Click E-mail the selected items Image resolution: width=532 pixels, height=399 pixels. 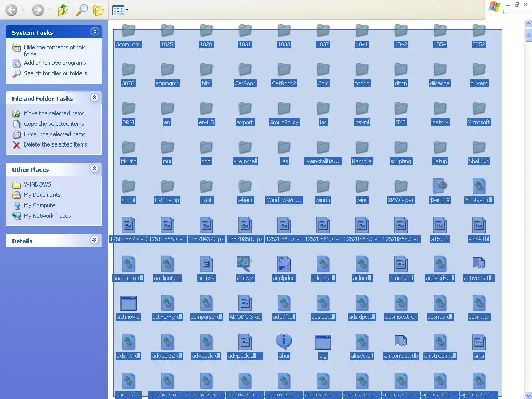pyautogui.click(x=54, y=134)
